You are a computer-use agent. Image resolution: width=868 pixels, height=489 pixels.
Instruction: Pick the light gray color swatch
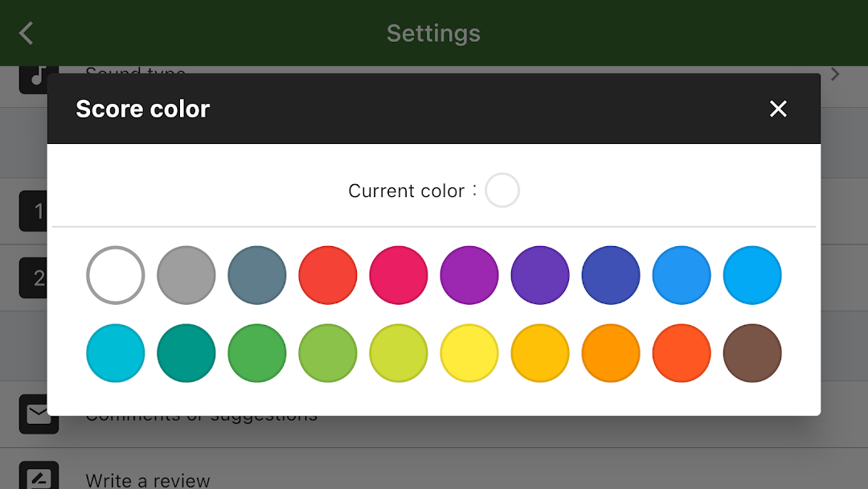tap(186, 275)
